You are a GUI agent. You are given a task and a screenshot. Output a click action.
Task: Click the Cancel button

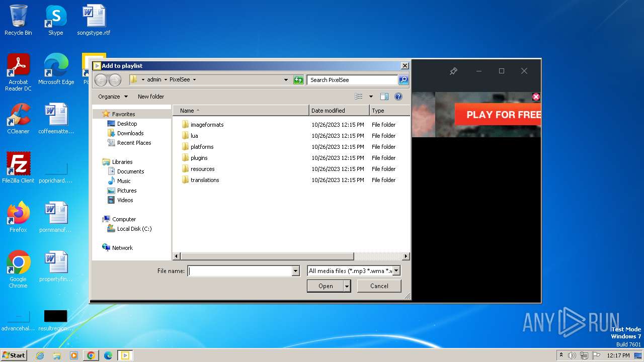click(379, 286)
